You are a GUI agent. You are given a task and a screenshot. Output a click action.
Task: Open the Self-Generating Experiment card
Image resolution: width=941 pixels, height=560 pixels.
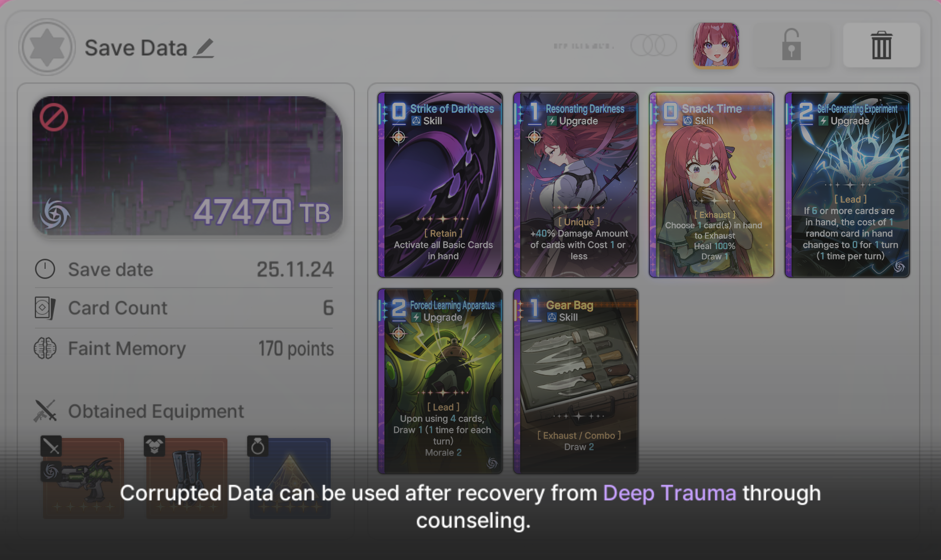pyautogui.click(x=847, y=185)
